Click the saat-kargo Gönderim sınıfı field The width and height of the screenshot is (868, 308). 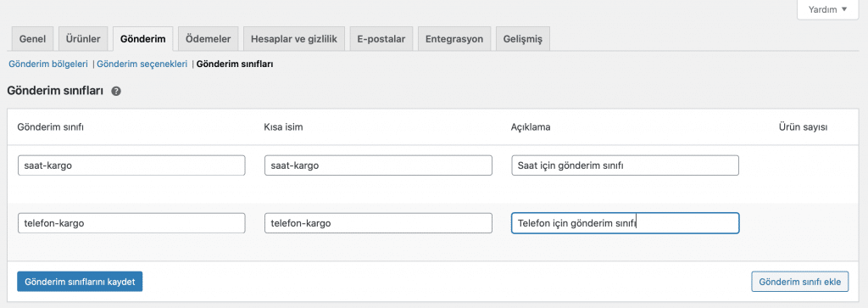[131, 165]
